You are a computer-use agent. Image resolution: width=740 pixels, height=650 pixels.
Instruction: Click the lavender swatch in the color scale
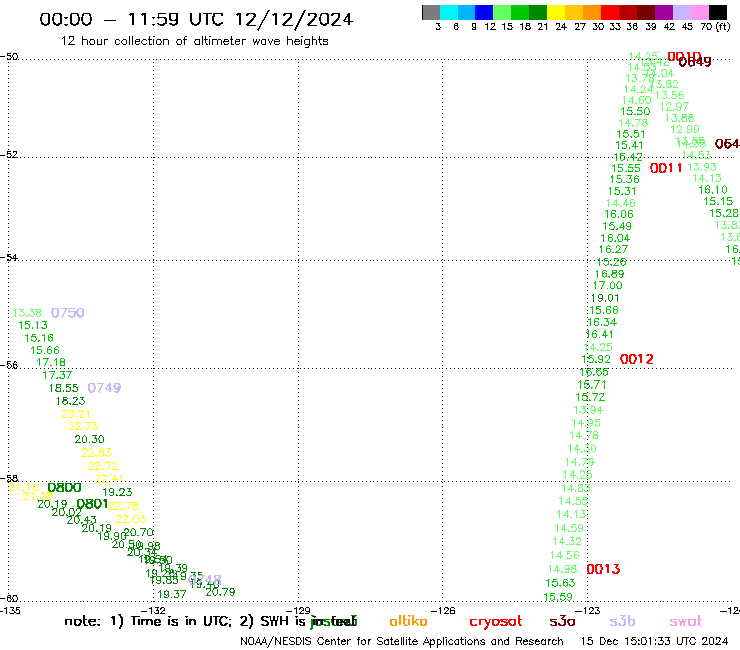(681, 12)
